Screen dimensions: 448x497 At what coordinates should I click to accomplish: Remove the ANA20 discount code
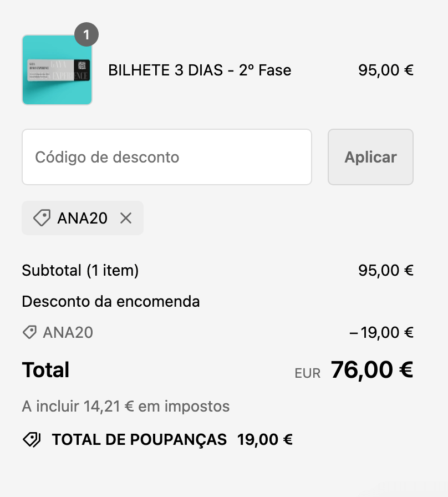pyautogui.click(x=126, y=218)
